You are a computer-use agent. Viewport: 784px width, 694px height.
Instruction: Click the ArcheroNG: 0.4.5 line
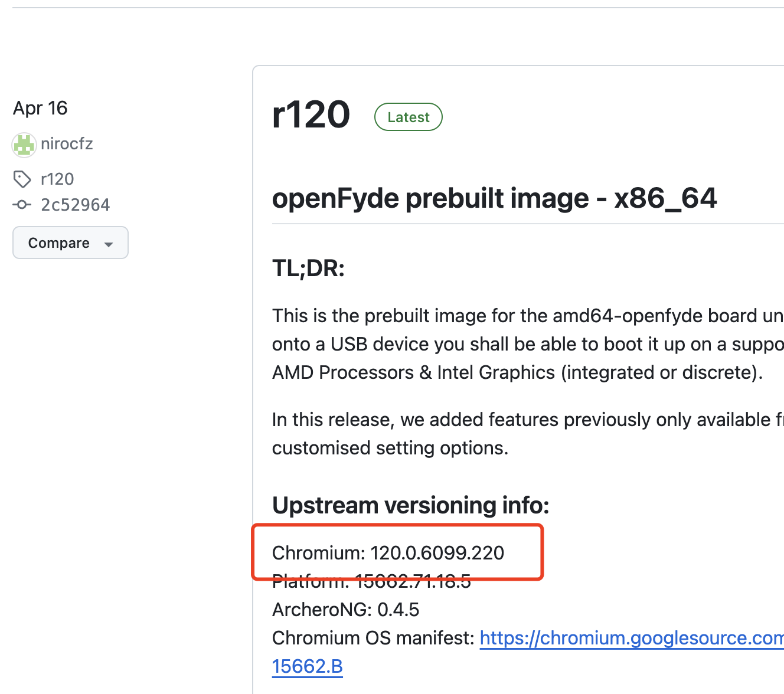click(x=345, y=610)
